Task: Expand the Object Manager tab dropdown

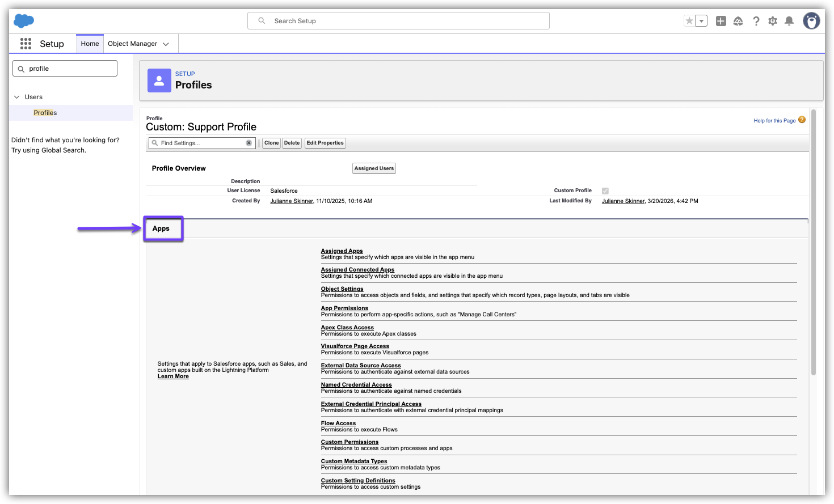Action: pos(166,44)
